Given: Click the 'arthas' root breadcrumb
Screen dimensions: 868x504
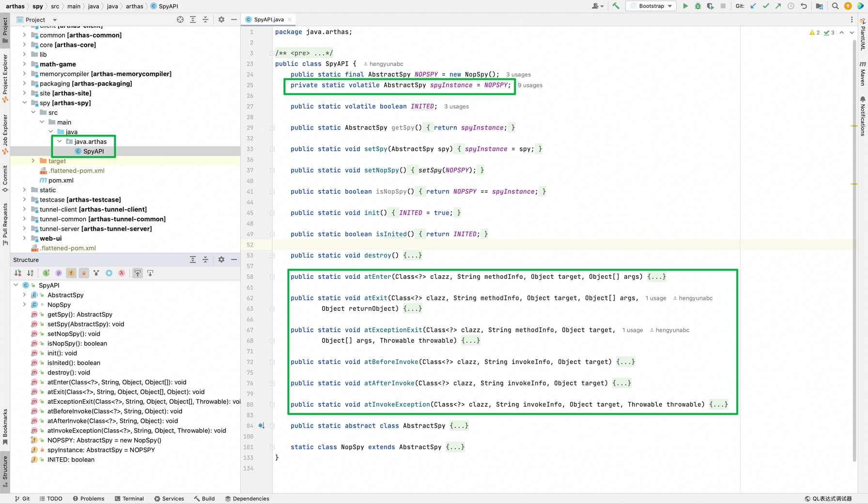Looking at the screenshot, I should 15,6.
